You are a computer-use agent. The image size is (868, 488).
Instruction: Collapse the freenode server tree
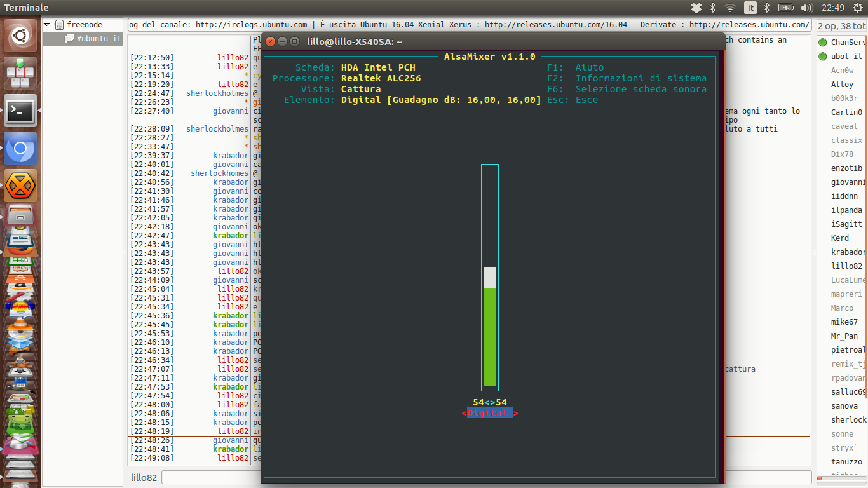[x=46, y=25]
